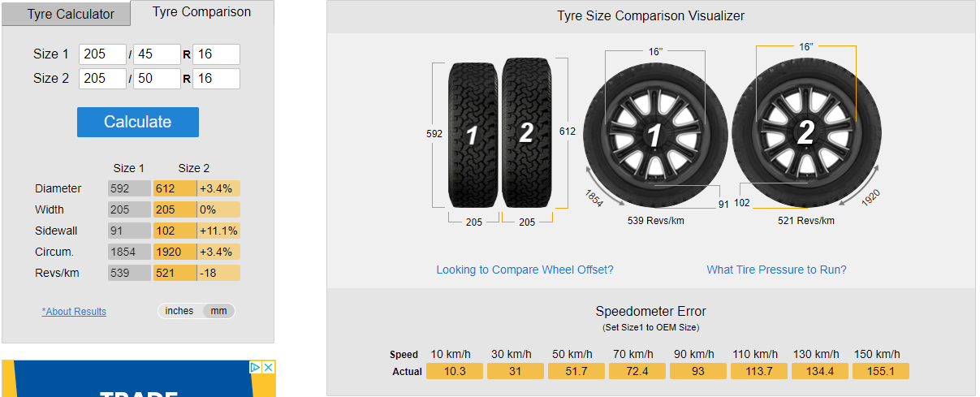Switch to the Tyre Comparison tab

pyautogui.click(x=201, y=12)
